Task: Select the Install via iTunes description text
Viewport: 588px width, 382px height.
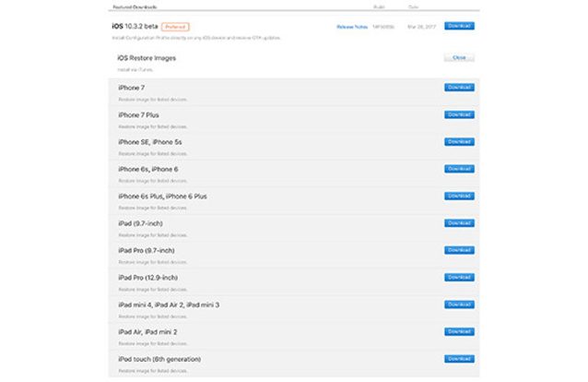Action: (135, 70)
